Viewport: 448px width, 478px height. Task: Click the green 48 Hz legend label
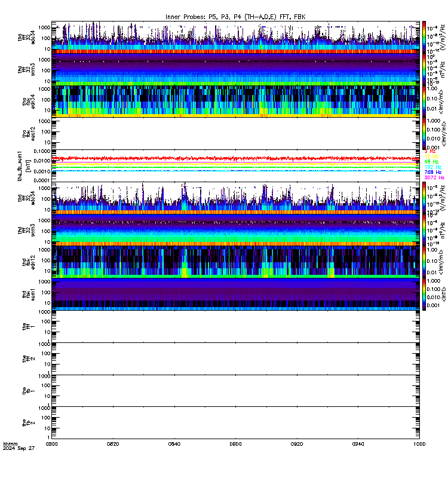[x=431, y=161]
